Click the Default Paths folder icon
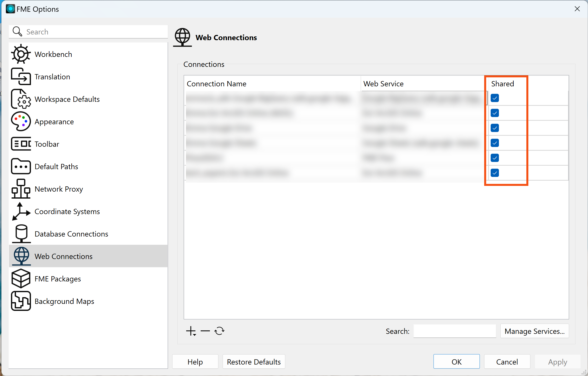Viewport: 588px width, 376px height. pyautogui.click(x=21, y=166)
